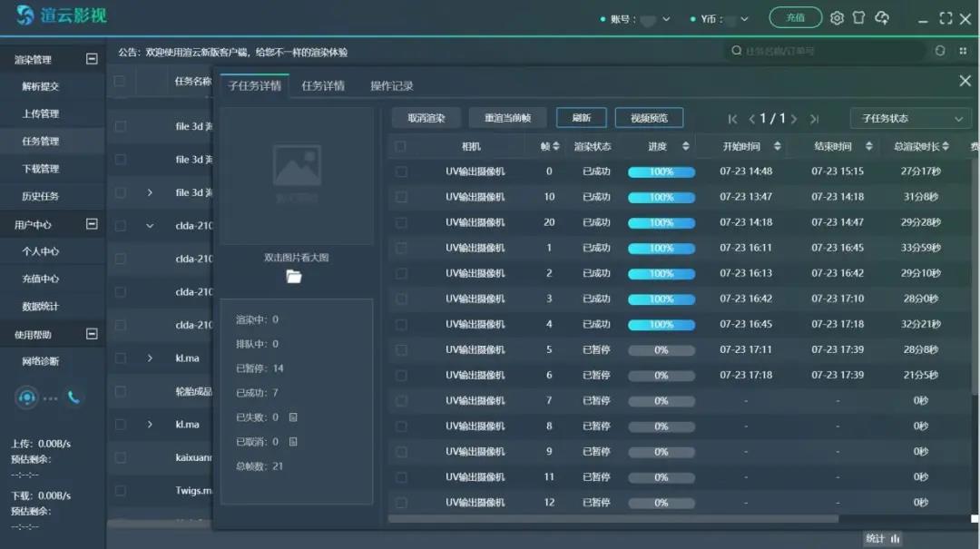Open the folder icon under the preview image
This screenshot has height=549, width=980.
pos(294,277)
